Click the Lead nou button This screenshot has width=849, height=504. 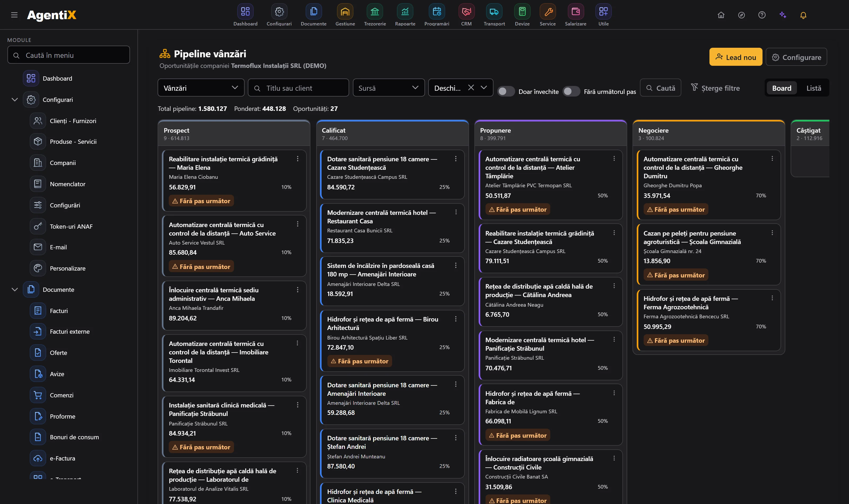click(x=735, y=57)
